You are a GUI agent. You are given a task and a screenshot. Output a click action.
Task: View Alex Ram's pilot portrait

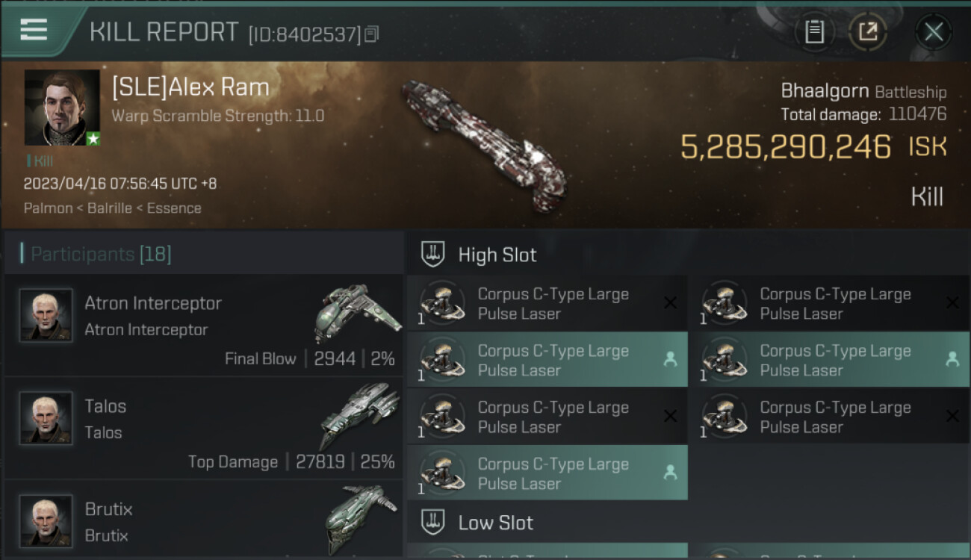pyautogui.click(x=62, y=108)
